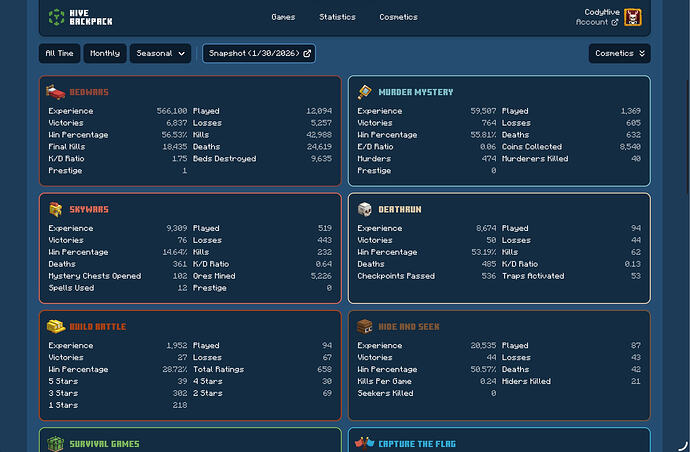Click the Capture the Flag flags icon

pyautogui.click(x=364, y=443)
